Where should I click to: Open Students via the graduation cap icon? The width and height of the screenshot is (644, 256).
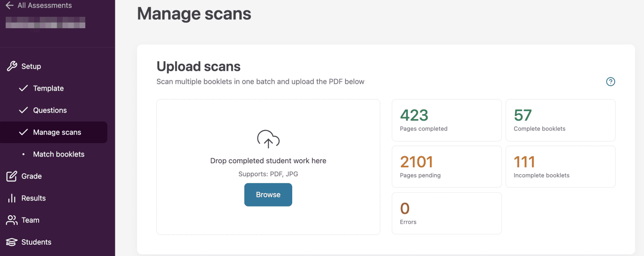(12, 242)
